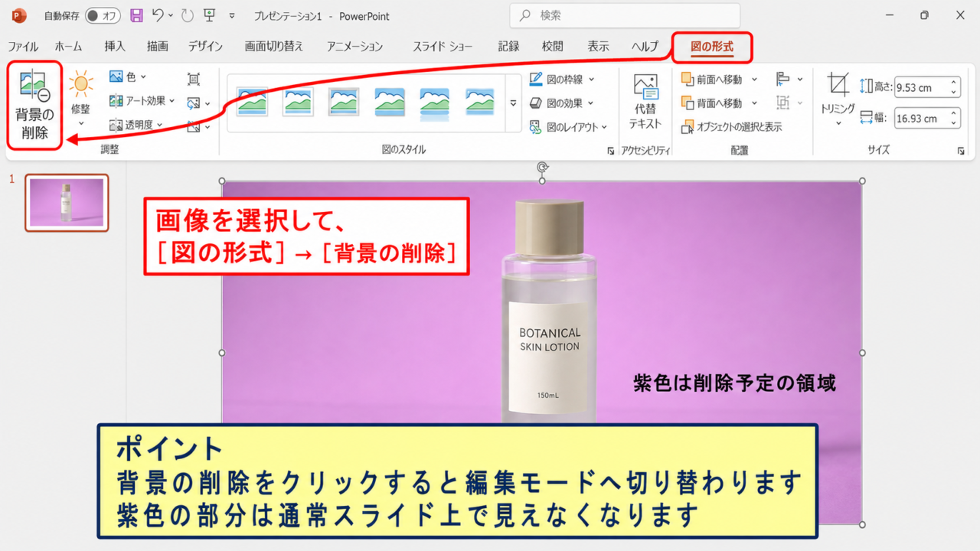Open オブジェクトの選択と表示 selection pane
Image resolution: width=980 pixels, height=551 pixels.
(x=732, y=127)
